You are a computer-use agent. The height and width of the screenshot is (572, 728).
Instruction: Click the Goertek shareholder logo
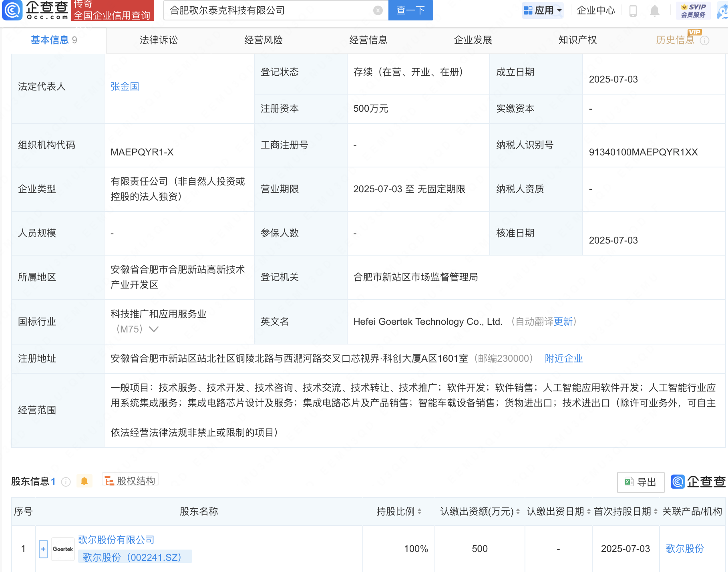[x=63, y=549]
